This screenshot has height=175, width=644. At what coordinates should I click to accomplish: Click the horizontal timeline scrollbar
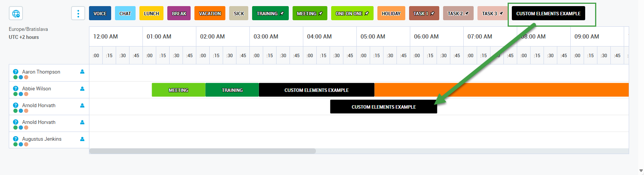coord(202,151)
